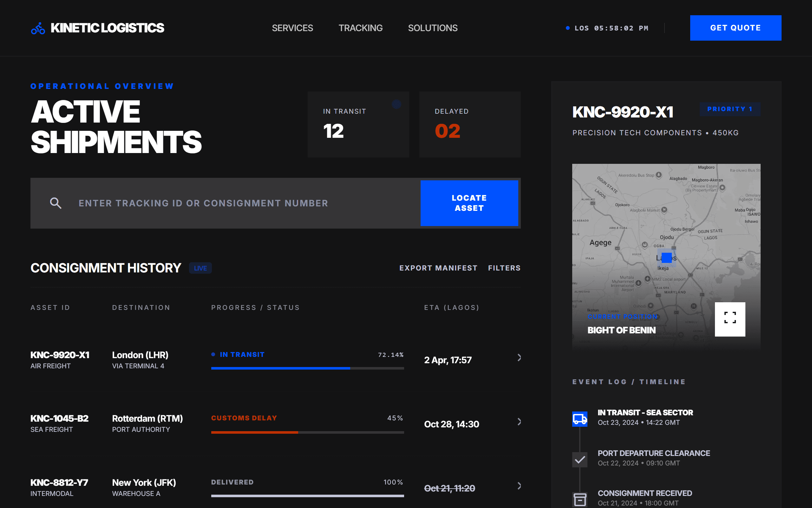Click the truck icon for In Transit event
Image resolution: width=812 pixels, height=508 pixels.
(x=580, y=419)
